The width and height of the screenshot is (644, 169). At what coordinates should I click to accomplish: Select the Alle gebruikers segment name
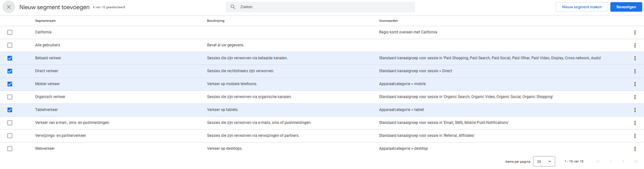48,45
